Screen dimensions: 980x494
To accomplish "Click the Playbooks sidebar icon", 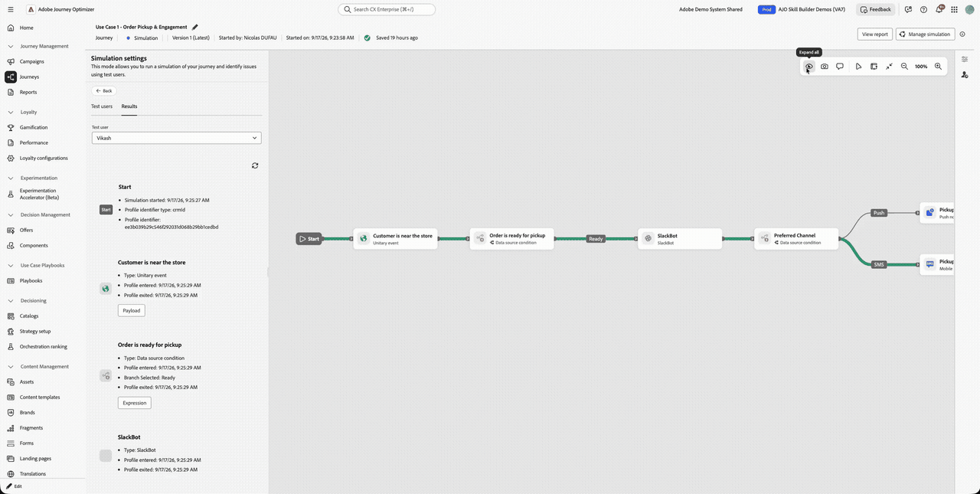I will pos(11,280).
